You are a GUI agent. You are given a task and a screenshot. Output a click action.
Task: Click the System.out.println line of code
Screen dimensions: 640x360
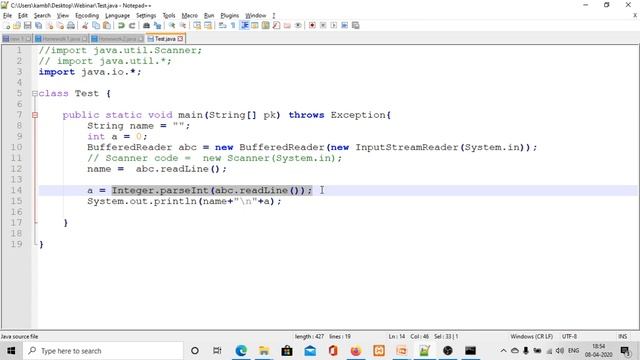(184, 201)
